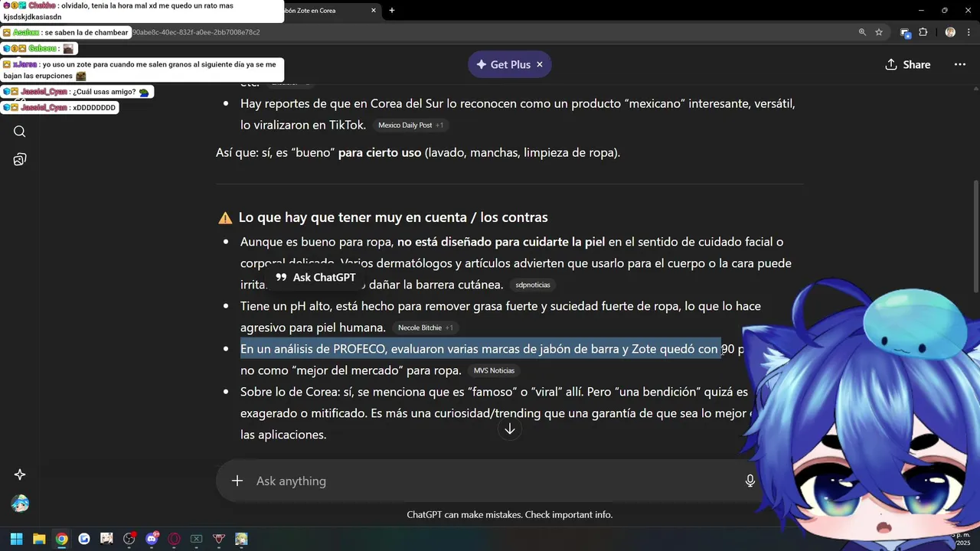
Task: Jump to bottom with down-arrow button
Action: point(510,429)
